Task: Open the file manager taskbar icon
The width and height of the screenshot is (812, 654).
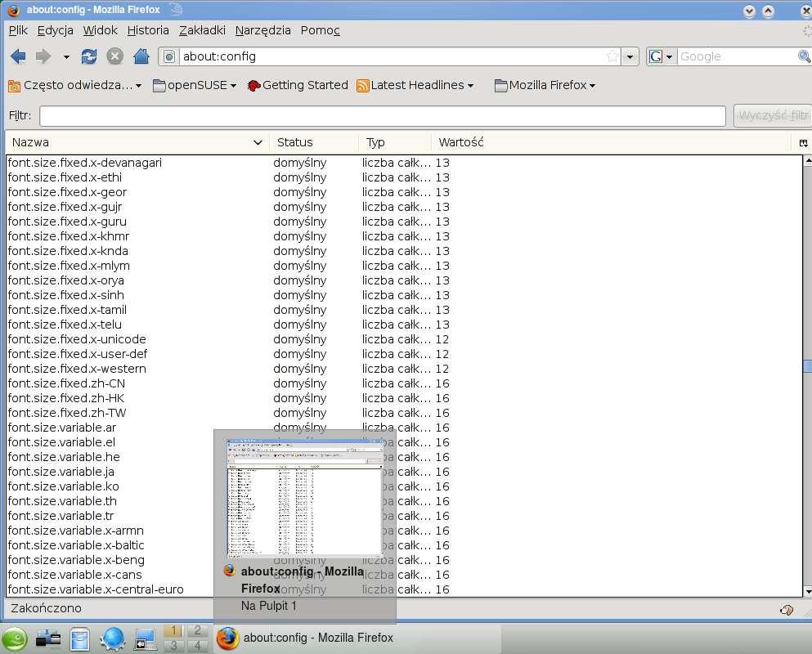Action: coord(80,639)
